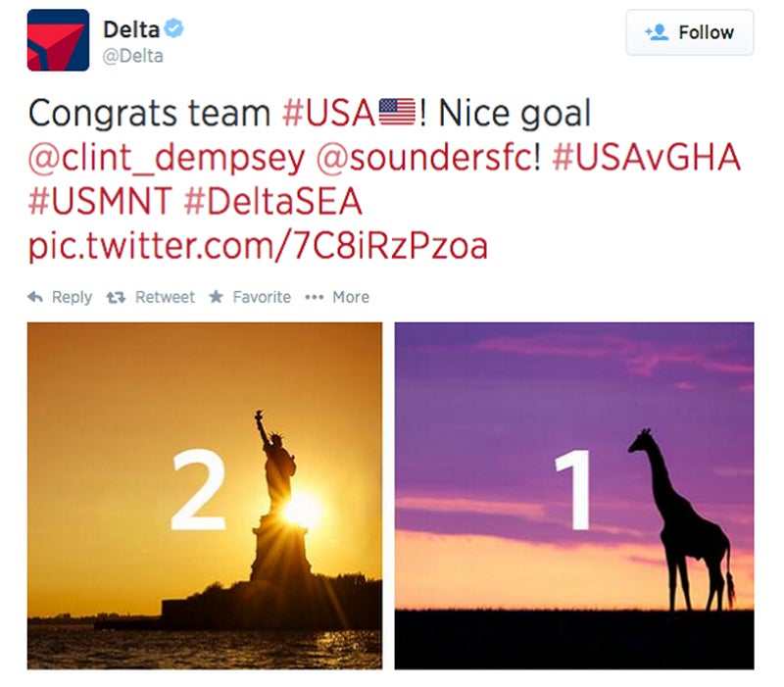The height and width of the screenshot is (687, 784).
Task: Open the giraffe silhouette image
Action: pyautogui.click(x=574, y=496)
